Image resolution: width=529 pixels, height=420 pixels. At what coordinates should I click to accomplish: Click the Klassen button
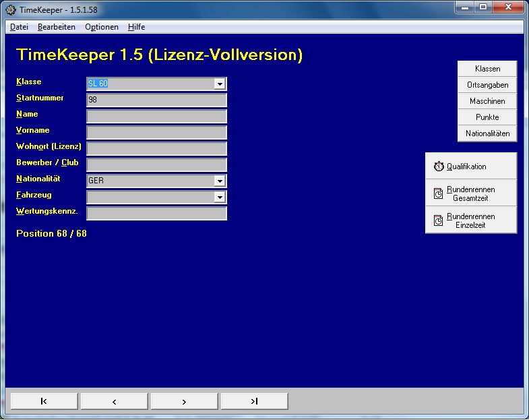pyautogui.click(x=487, y=69)
